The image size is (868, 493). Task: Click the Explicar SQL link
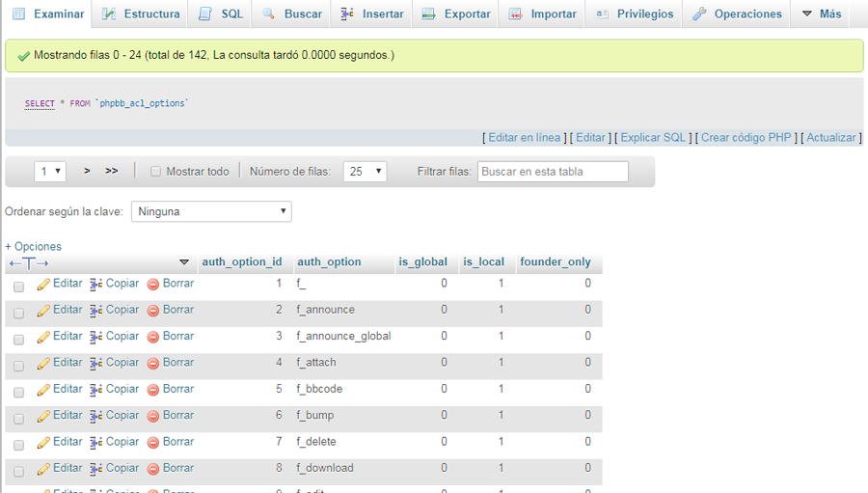click(x=653, y=138)
